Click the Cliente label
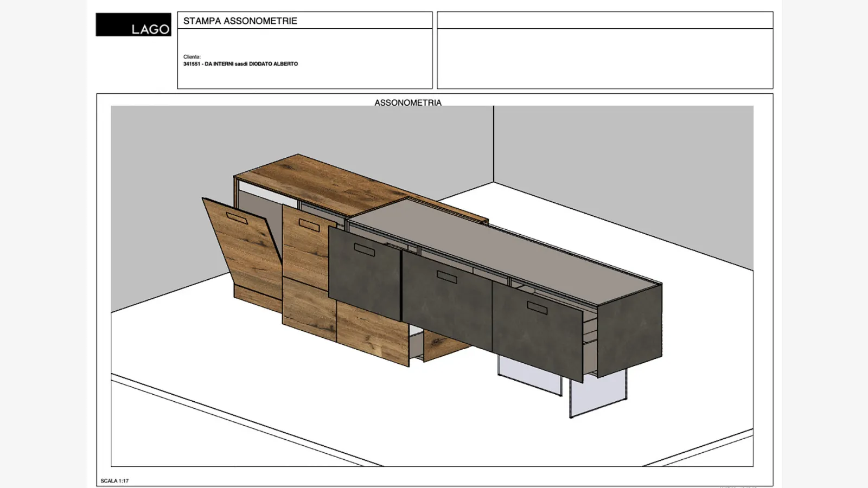This screenshot has height=488, width=868. (192, 56)
